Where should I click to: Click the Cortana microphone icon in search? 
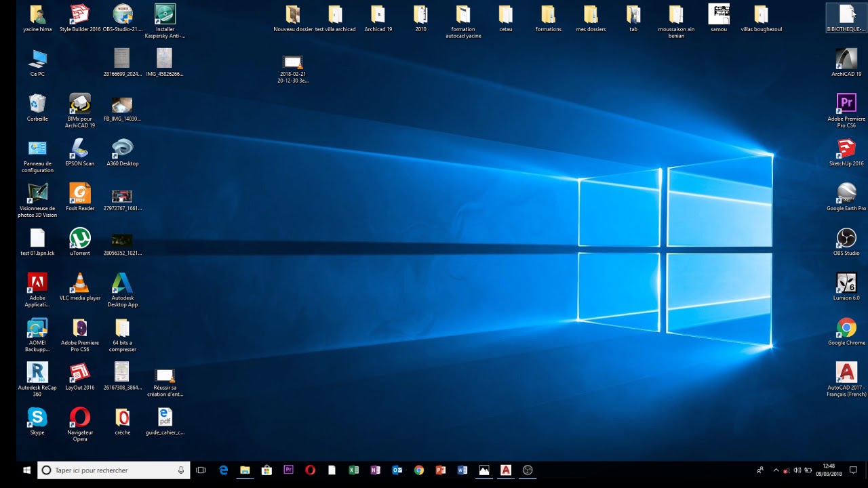pos(181,470)
